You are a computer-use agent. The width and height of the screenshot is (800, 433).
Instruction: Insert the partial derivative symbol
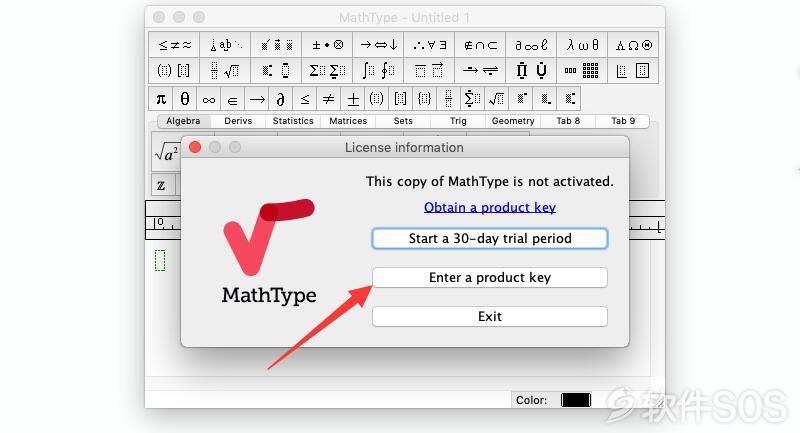pos(281,99)
